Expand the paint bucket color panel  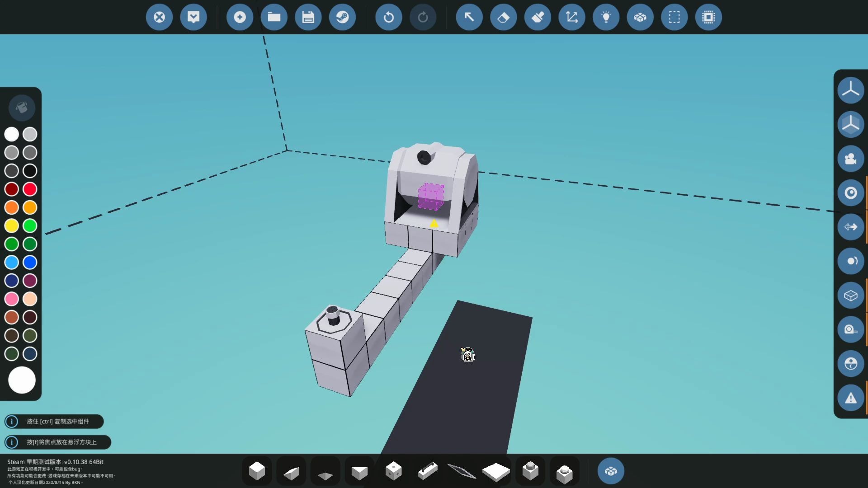(x=21, y=108)
